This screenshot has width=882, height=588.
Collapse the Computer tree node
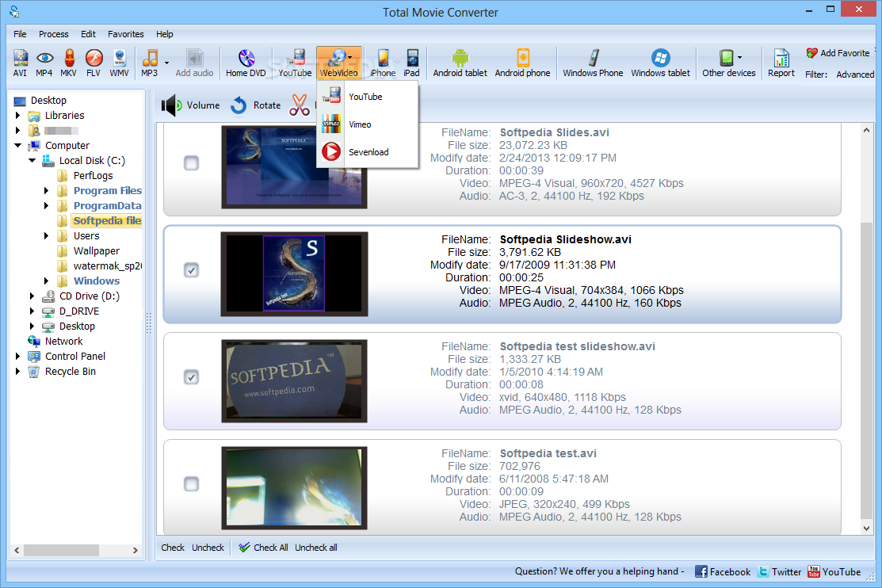coord(17,145)
